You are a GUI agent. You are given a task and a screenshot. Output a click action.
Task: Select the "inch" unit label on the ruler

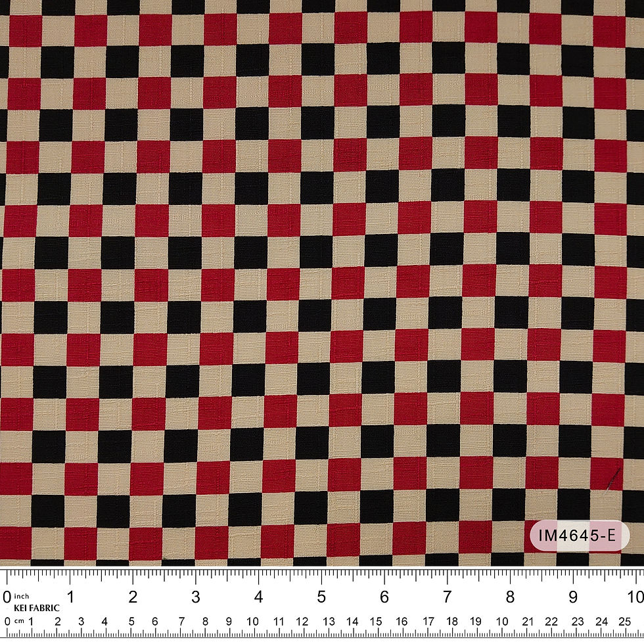point(21,597)
